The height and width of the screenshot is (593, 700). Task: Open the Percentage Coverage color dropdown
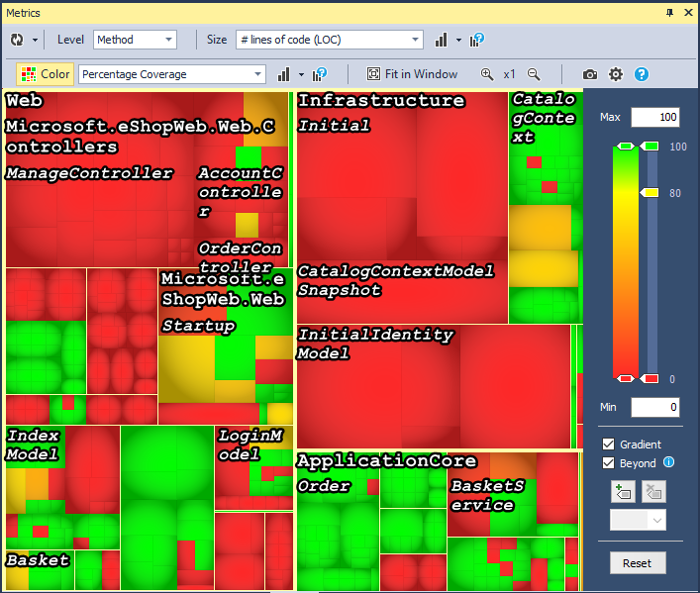(172, 74)
